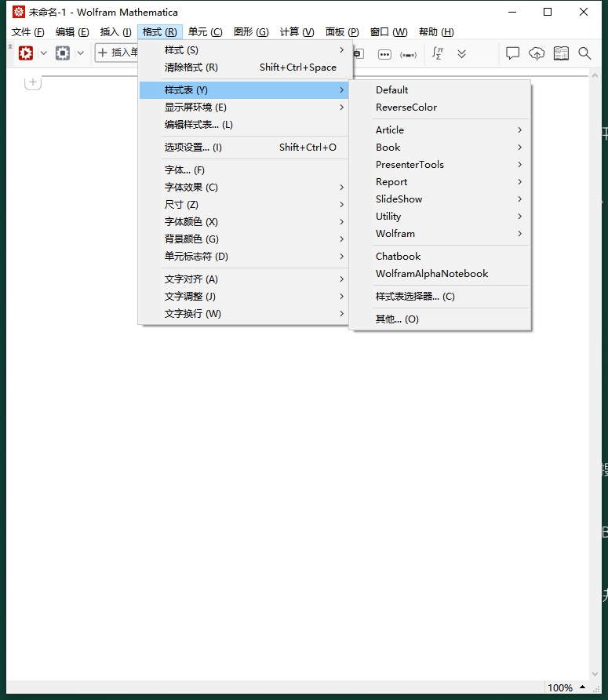Viewport: 608px width, 700px height.
Task: Choose 清除格式 (R) menu entry
Action: click(x=244, y=67)
